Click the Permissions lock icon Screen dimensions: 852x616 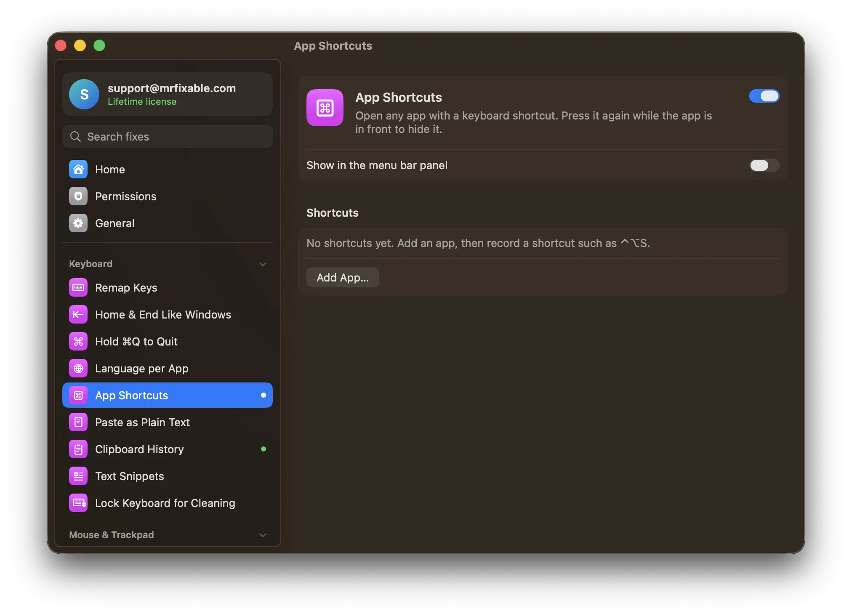[x=78, y=196]
